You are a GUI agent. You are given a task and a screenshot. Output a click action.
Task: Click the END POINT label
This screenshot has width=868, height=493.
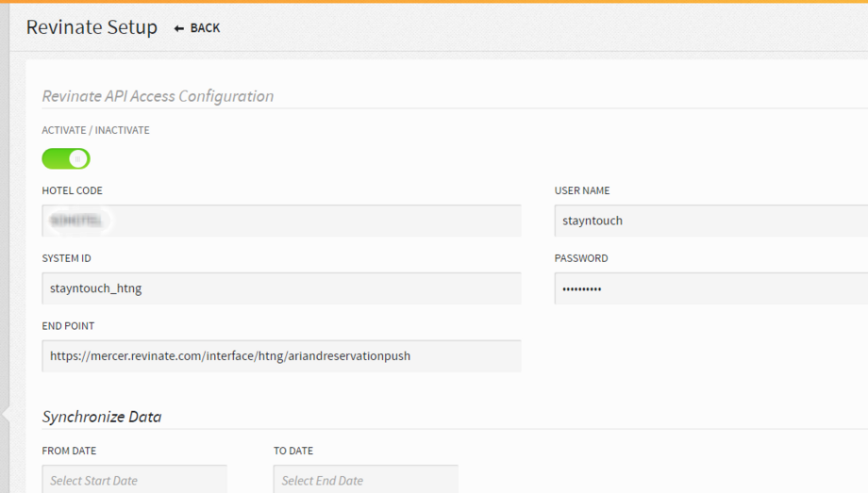tap(68, 326)
